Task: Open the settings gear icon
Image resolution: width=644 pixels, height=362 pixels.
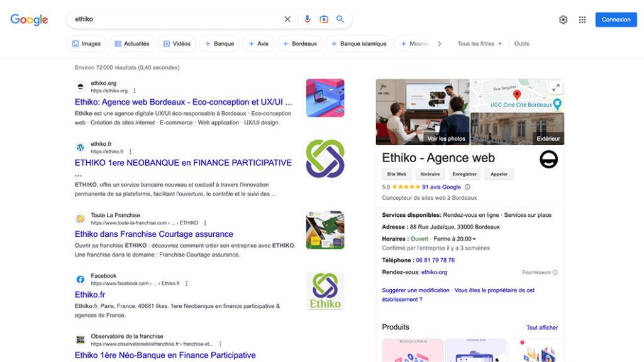Action: pyautogui.click(x=563, y=19)
